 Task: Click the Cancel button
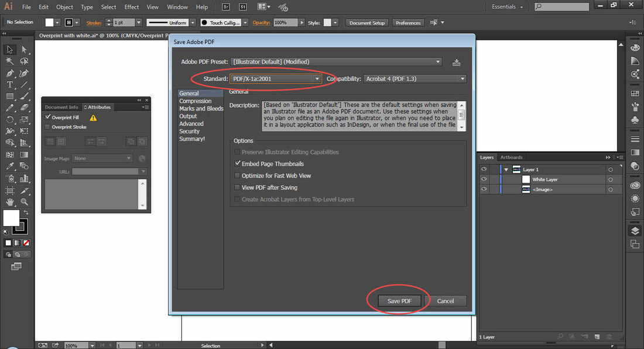tap(445, 301)
